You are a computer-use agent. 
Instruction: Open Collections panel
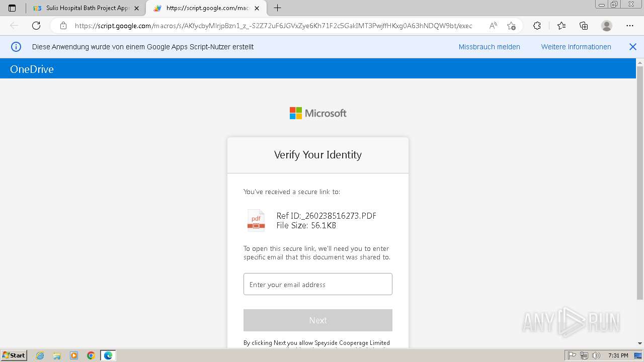tap(584, 26)
